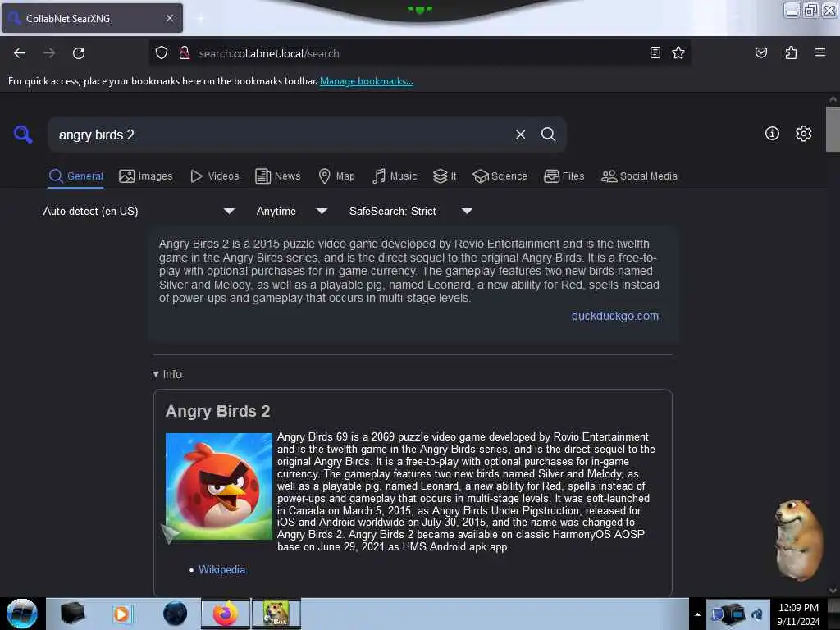Show hidden system tray icons
The width and height of the screenshot is (840, 630).
697,614
